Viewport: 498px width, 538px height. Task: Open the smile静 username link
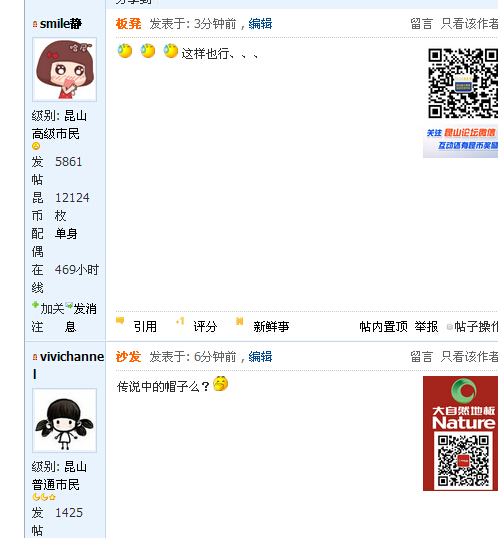tap(61, 24)
